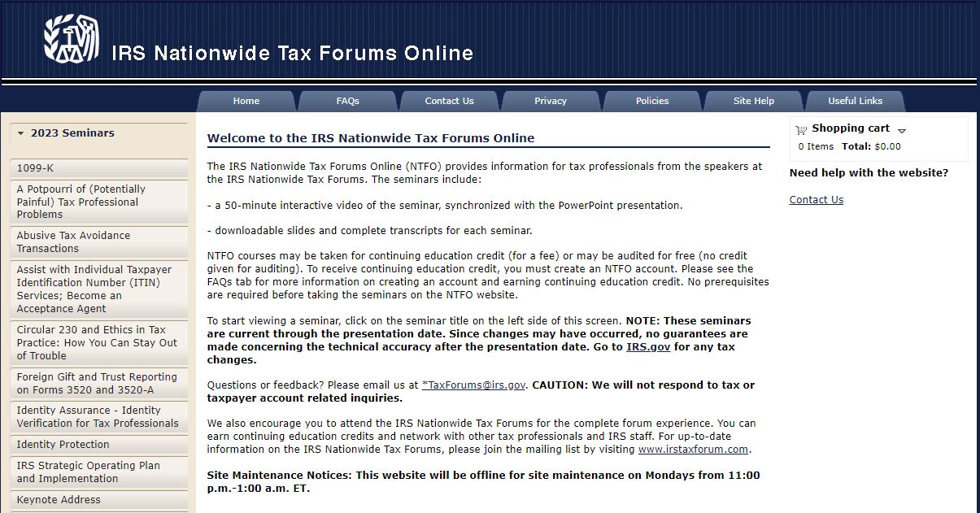Open Potpourri of Tax Professional Problems seminar

coord(98,202)
